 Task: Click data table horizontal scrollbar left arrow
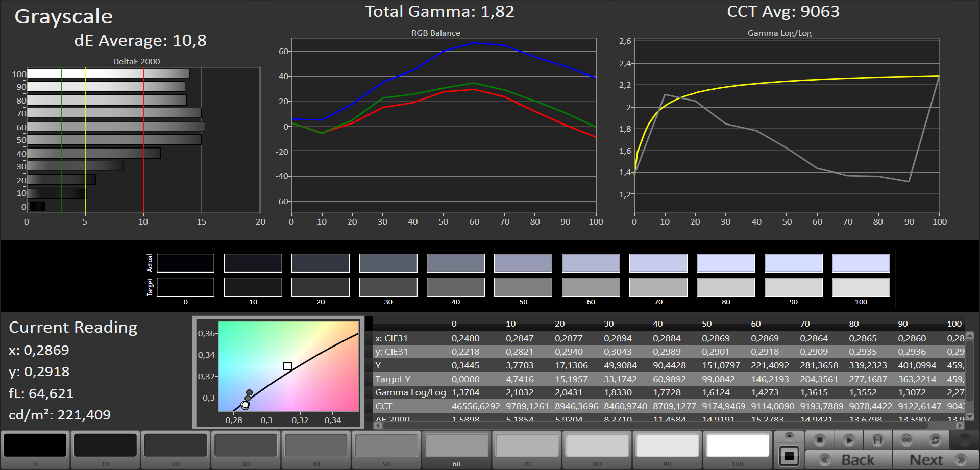[x=378, y=425]
